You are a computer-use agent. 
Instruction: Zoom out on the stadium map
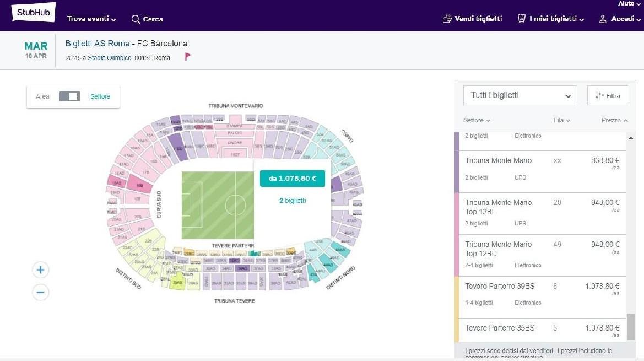click(x=41, y=292)
